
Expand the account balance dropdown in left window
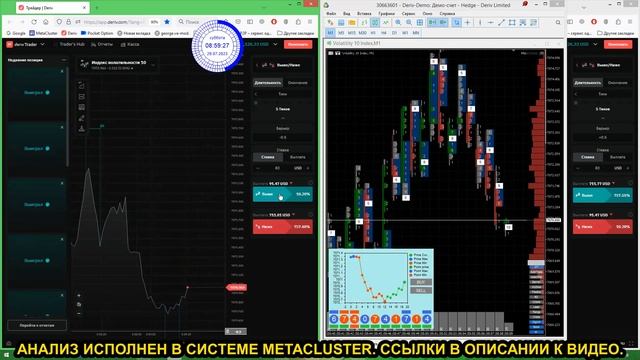276,44
